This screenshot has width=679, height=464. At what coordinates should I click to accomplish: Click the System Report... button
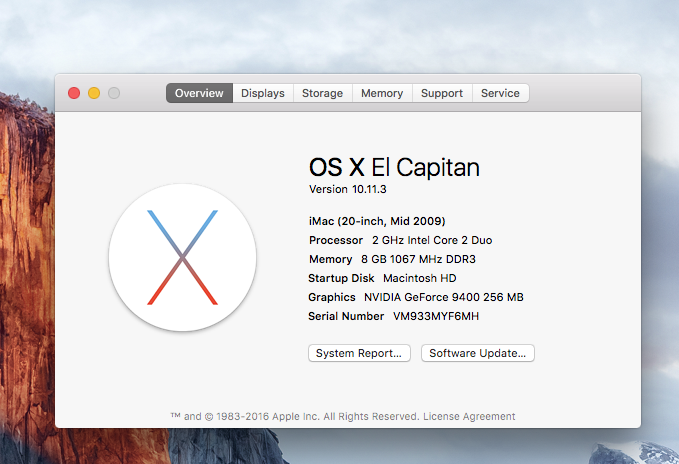click(x=359, y=353)
